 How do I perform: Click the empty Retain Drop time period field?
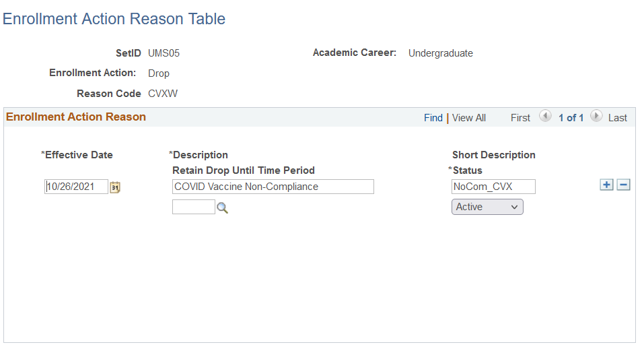[194, 207]
